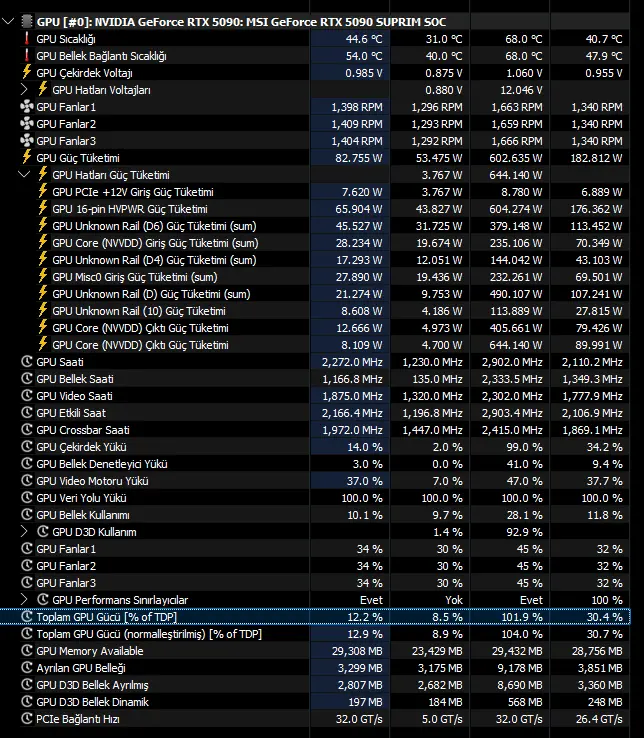Click the 44.6 °C current temperature value
The height and width of the screenshot is (738, 644).
pyautogui.click(x=364, y=39)
